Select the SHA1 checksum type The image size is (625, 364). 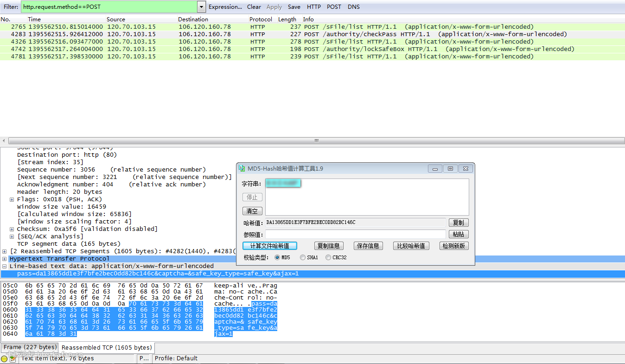pyautogui.click(x=303, y=257)
